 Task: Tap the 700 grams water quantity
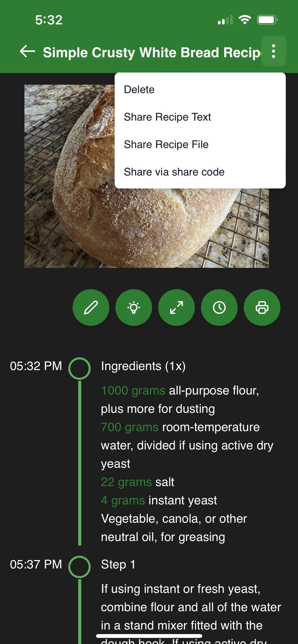130,427
